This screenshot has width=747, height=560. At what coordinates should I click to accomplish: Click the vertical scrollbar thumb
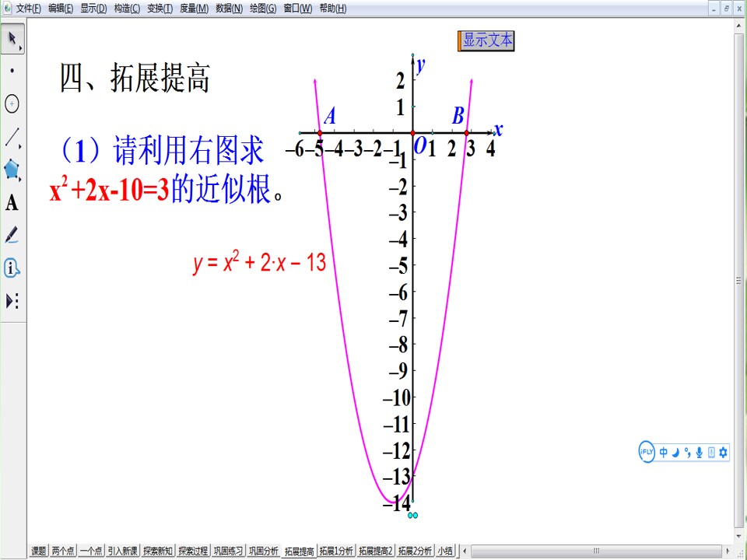point(739,279)
